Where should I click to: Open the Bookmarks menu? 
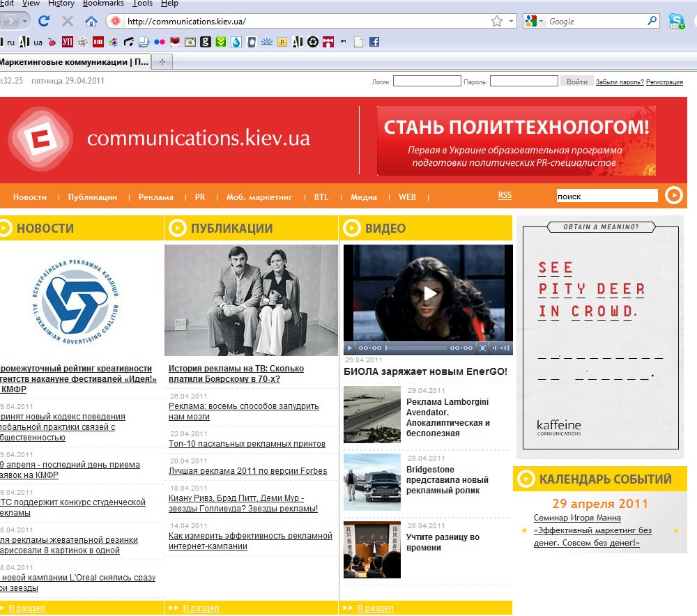pyautogui.click(x=103, y=3)
